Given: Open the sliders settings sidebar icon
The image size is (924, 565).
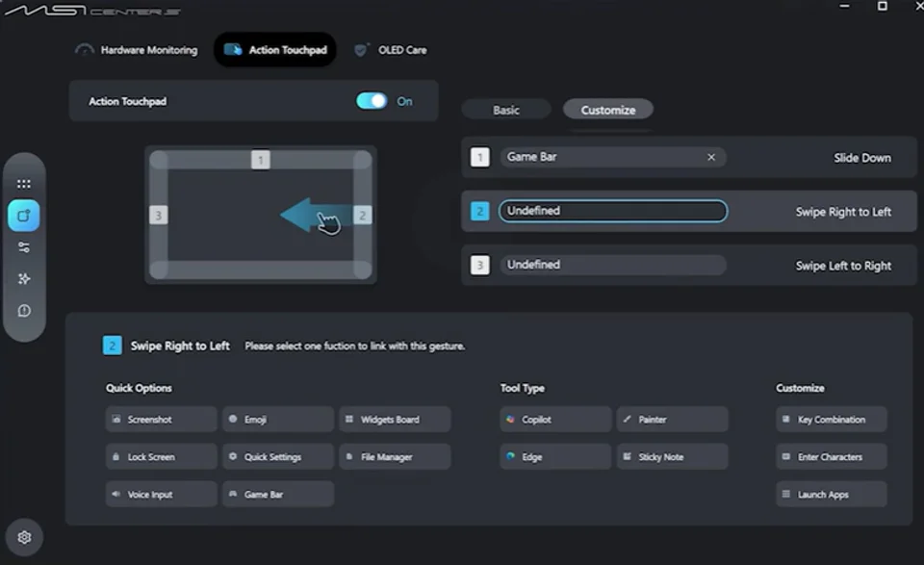Looking at the screenshot, I should tap(23, 247).
